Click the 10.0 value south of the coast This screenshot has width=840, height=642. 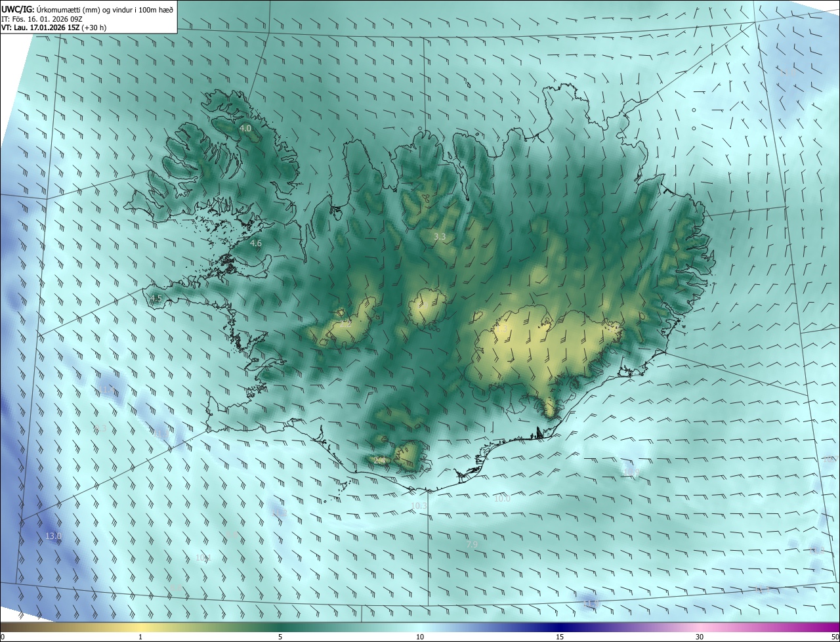[x=502, y=499]
